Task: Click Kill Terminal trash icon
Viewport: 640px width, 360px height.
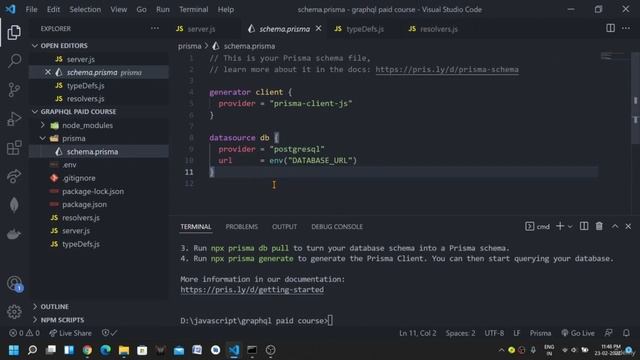Action: (599, 226)
